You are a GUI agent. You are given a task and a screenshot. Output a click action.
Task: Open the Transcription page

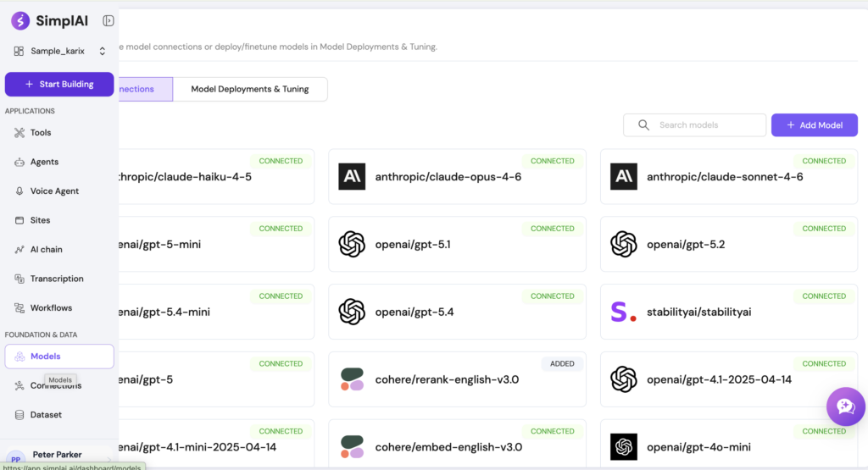59,279
